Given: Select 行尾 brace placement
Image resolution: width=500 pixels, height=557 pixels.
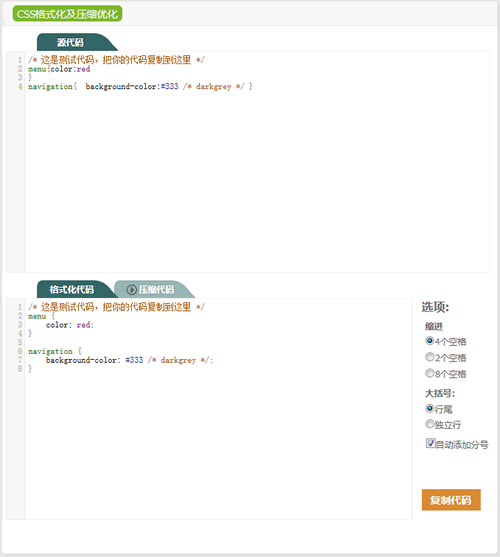Looking at the screenshot, I should pos(429,409).
